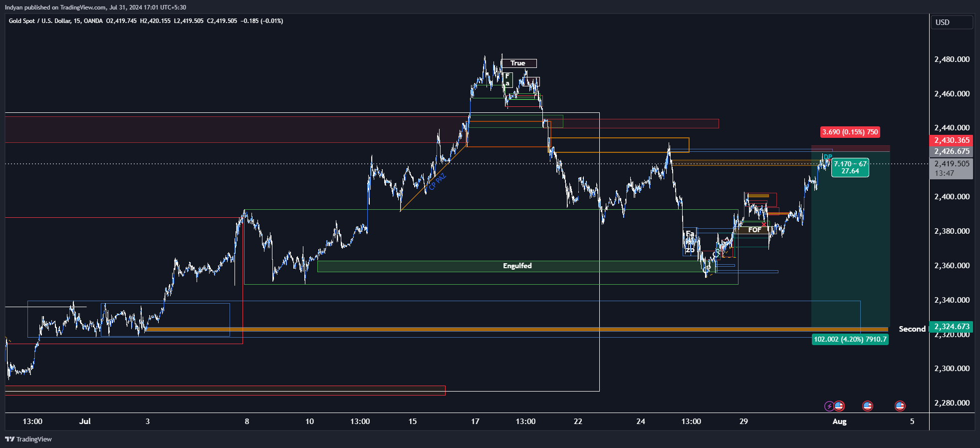Image resolution: width=980 pixels, height=448 pixels.
Task: Click the 8 date label on time axis
Action: 247,422
